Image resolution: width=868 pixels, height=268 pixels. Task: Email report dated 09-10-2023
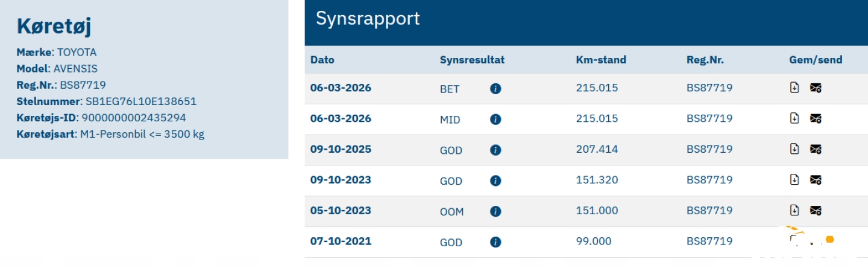click(816, 180)
